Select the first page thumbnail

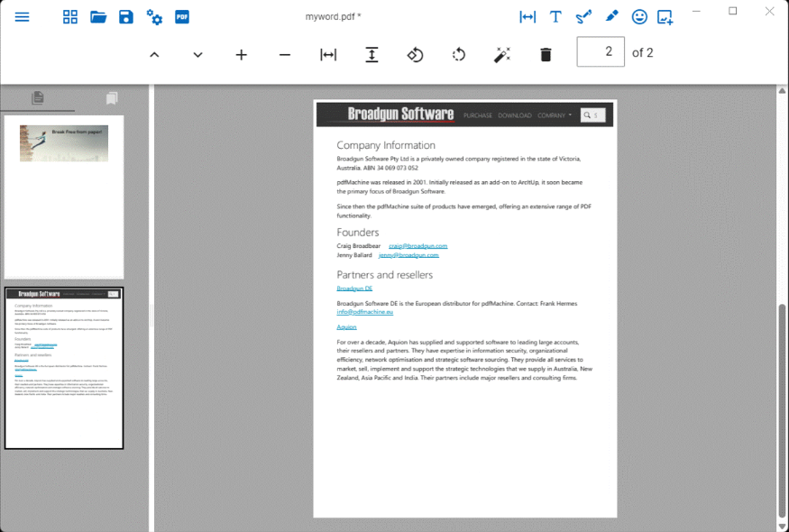[x=64, y=196]
